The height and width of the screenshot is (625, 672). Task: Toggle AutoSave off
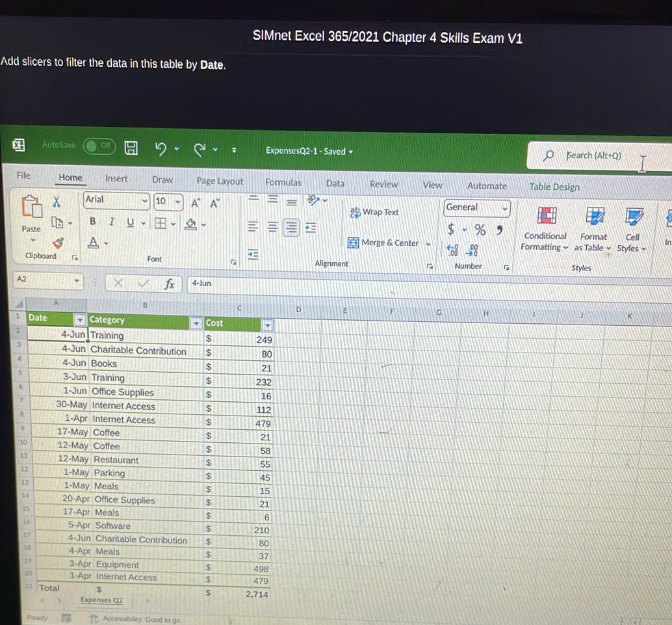point(99,147)
